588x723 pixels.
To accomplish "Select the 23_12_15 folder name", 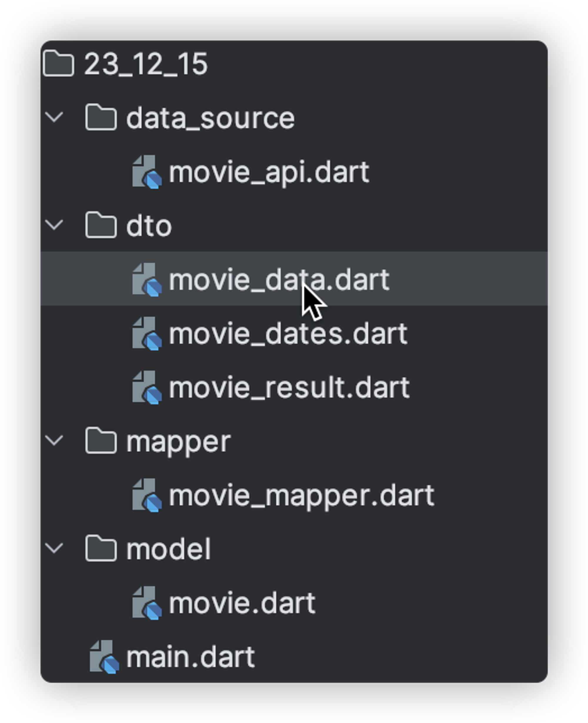I will 146,64.
